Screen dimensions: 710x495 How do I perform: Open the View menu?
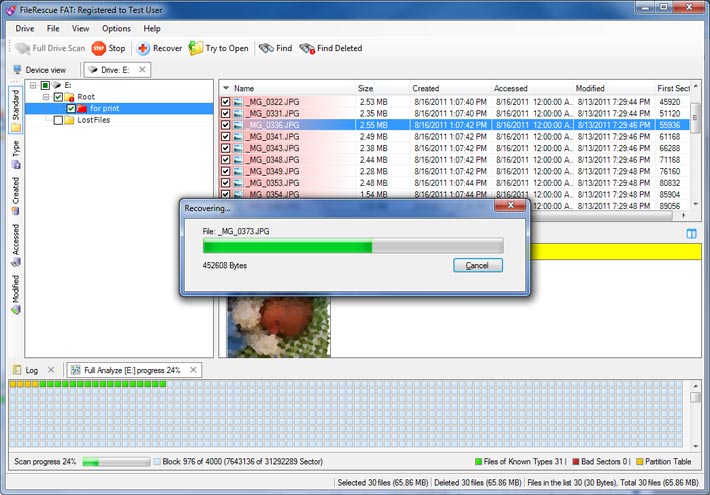tap(81, 29)
